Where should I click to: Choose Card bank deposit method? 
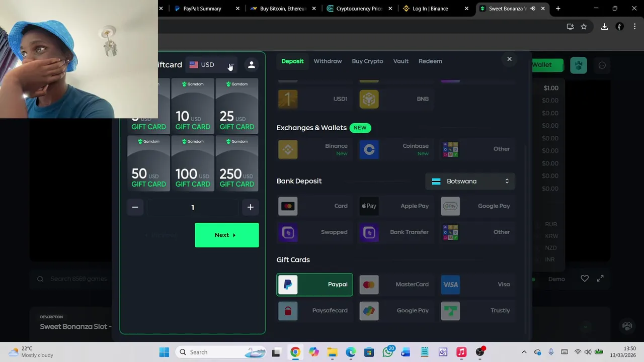click(x=314, y=206)
